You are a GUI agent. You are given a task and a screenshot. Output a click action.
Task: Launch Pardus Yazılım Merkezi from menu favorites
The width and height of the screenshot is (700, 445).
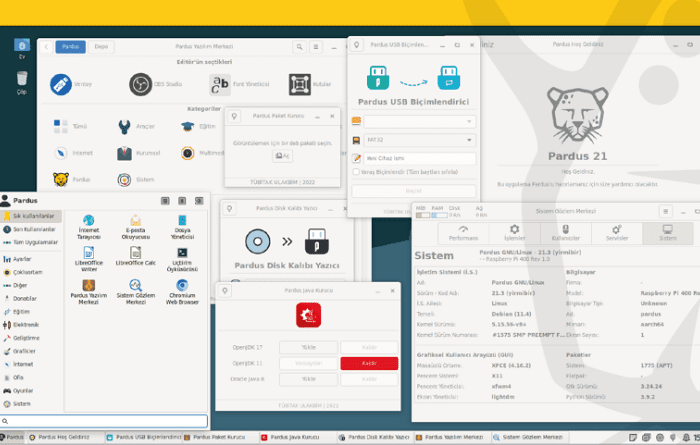(x=88, y=292)
